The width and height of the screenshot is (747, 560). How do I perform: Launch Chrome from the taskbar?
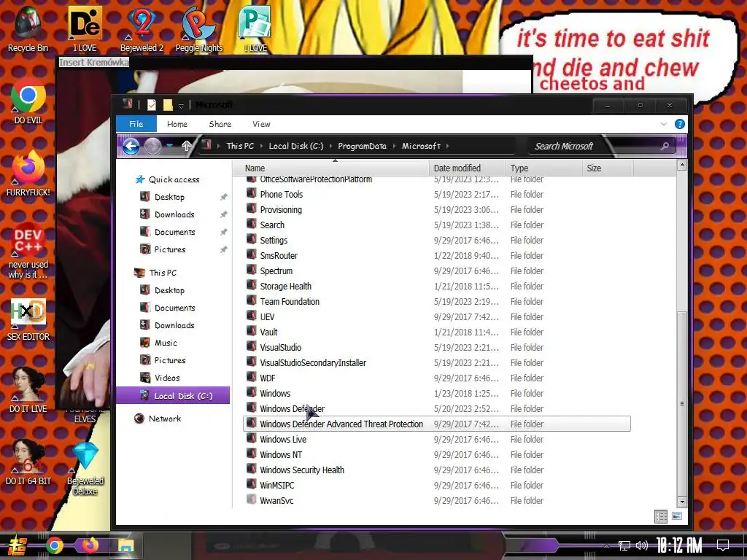[55, 545]
